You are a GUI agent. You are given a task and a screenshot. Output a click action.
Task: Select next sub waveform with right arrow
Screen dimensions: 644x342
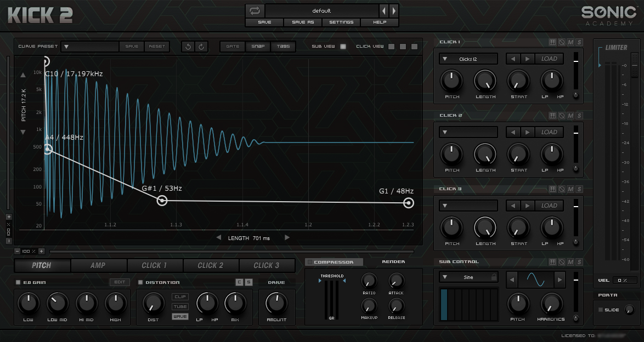pos(560,280)
